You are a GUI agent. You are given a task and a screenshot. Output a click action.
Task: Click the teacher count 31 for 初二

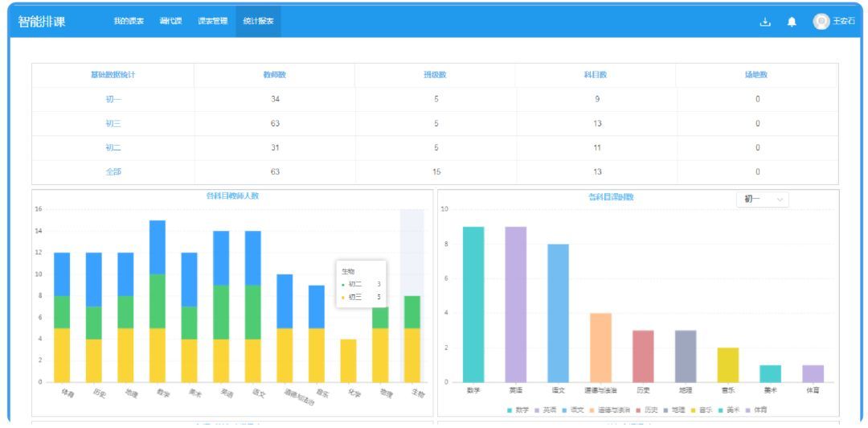(275, 148)
